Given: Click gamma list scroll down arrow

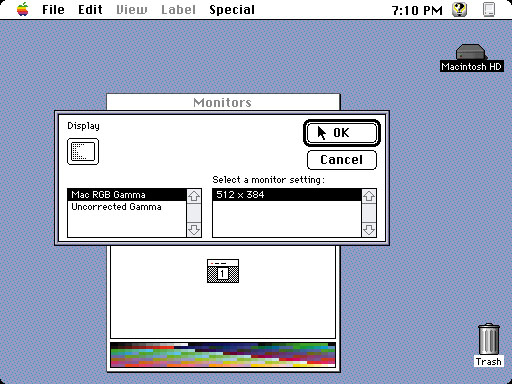Looking at the screenshot, I should coord(194,230).
